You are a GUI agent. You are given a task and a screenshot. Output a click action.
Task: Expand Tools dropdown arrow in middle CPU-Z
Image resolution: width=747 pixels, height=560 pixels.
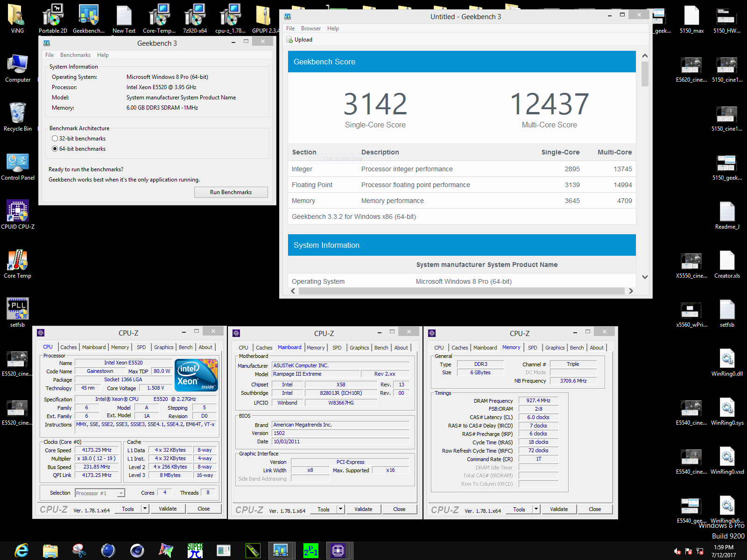tap(341, 509)
